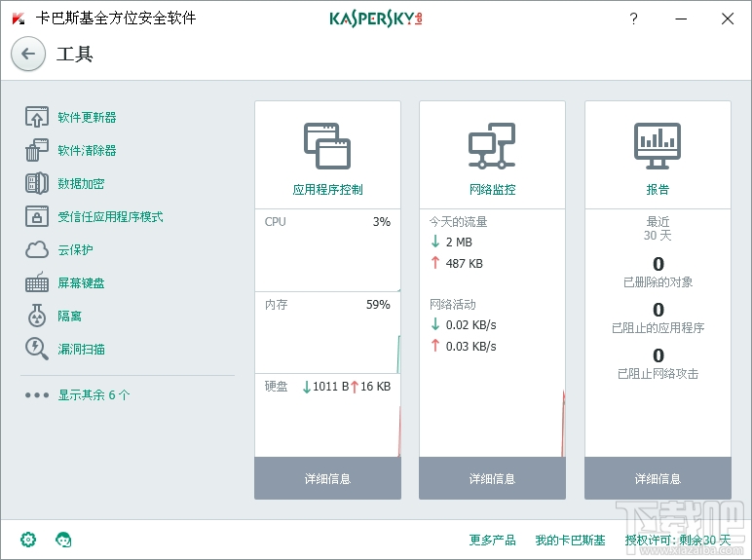This screenshot has height=560, width=752.
Task: Click the Application Control windows icon
Action: 327,146
